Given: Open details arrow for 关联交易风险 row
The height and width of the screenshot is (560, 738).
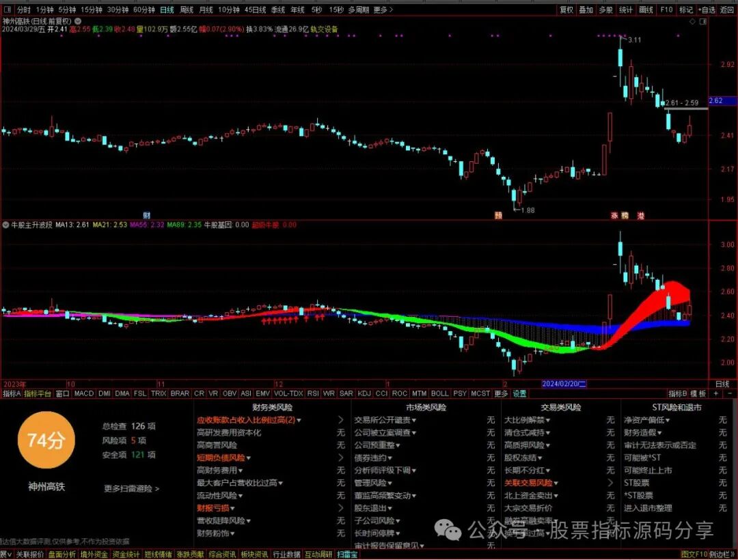Looking at the screenshot, I should 610,483.
